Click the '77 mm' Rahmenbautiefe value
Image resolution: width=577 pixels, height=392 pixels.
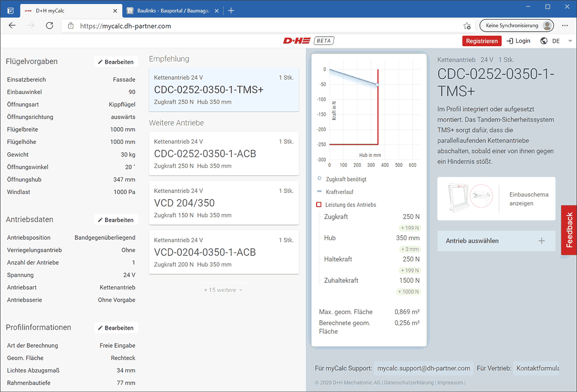coord(126,383)
